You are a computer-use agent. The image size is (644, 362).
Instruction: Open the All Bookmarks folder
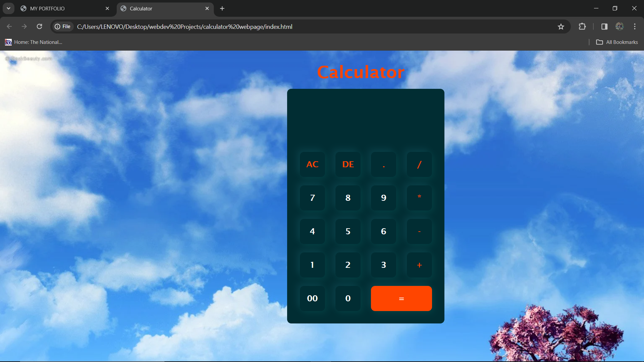(617, 42)
